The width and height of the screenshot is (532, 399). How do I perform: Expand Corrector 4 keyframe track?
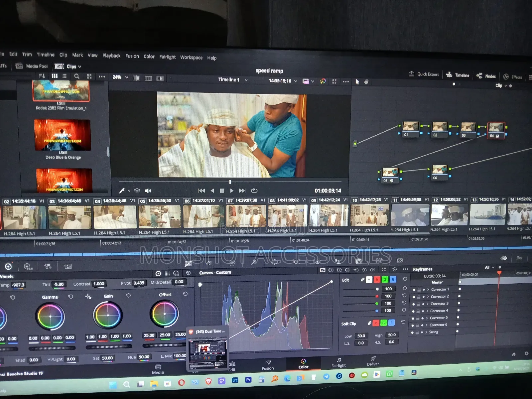[427, 311]
